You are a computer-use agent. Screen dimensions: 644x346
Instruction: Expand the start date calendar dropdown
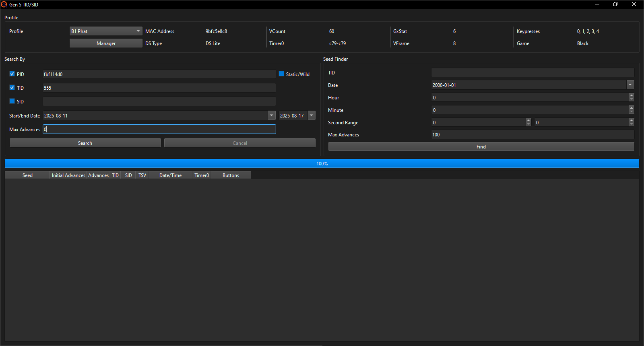click(272, 115)
